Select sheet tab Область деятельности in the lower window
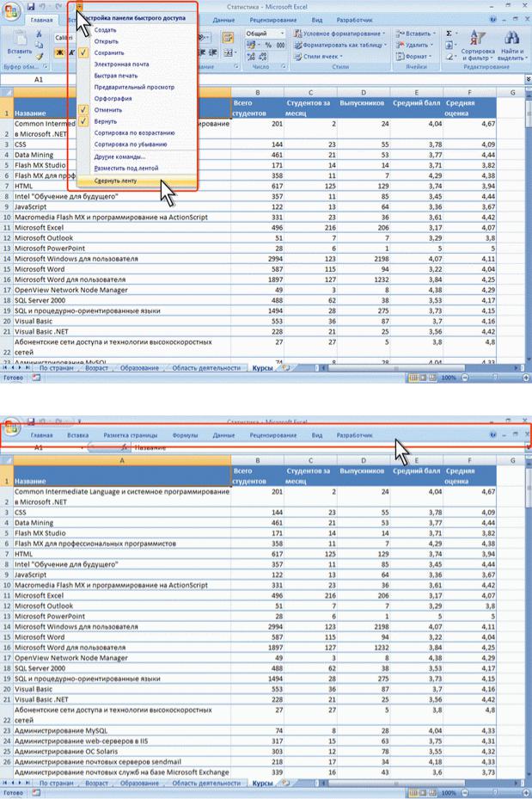The image size is (532, 799). pyautogui.click(x=206, y=783)
